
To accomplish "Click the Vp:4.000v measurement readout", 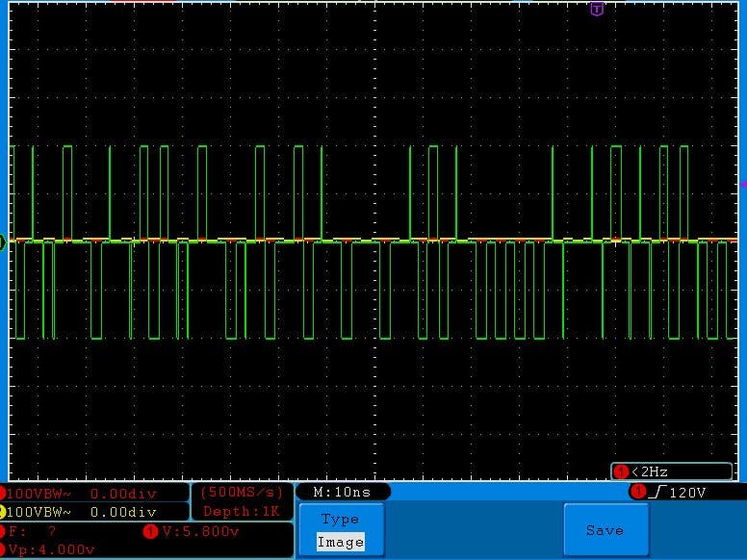I will pos(51,549).
